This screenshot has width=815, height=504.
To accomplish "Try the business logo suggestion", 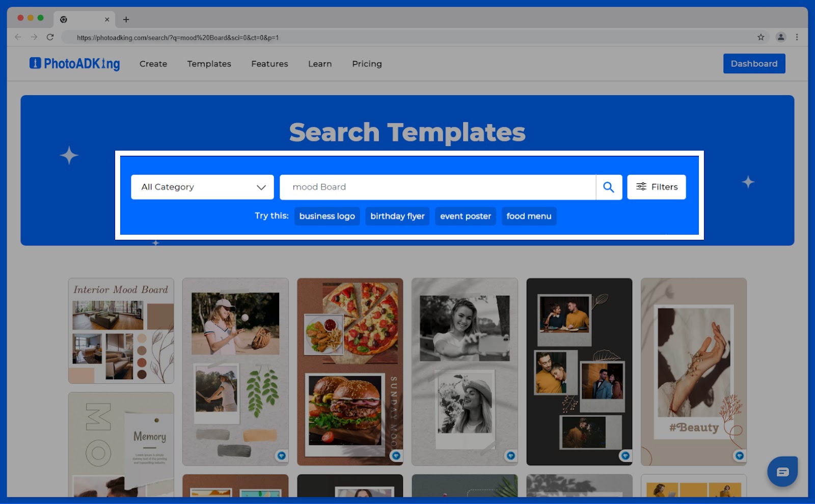I will 327,216.
